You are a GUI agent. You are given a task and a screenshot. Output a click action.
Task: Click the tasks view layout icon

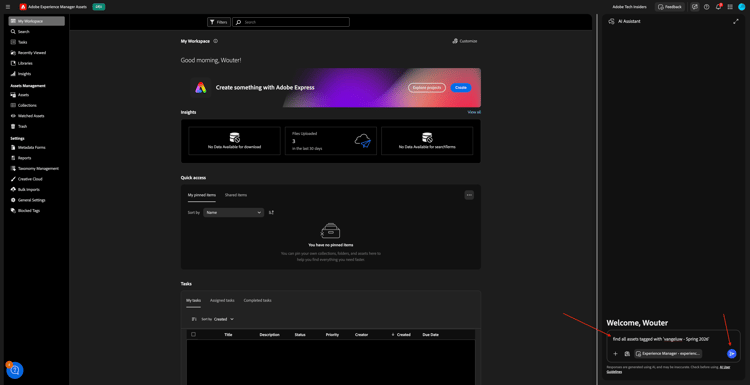[x=194, y=319]
